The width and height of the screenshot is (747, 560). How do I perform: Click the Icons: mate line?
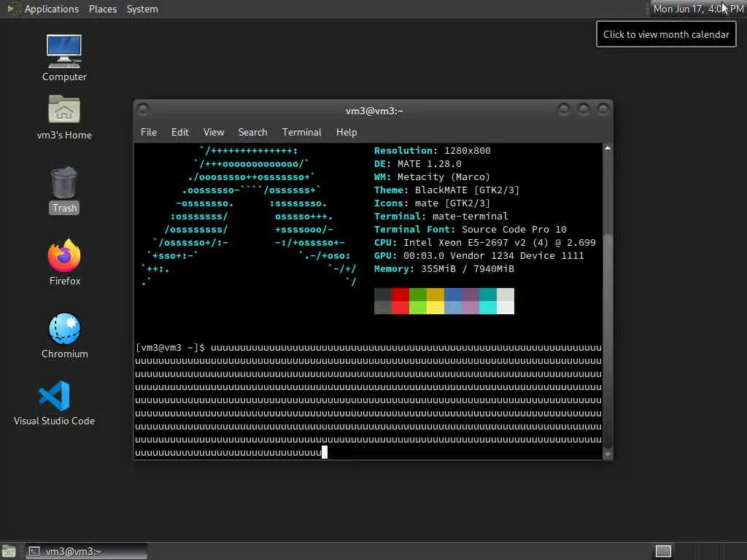432,203
